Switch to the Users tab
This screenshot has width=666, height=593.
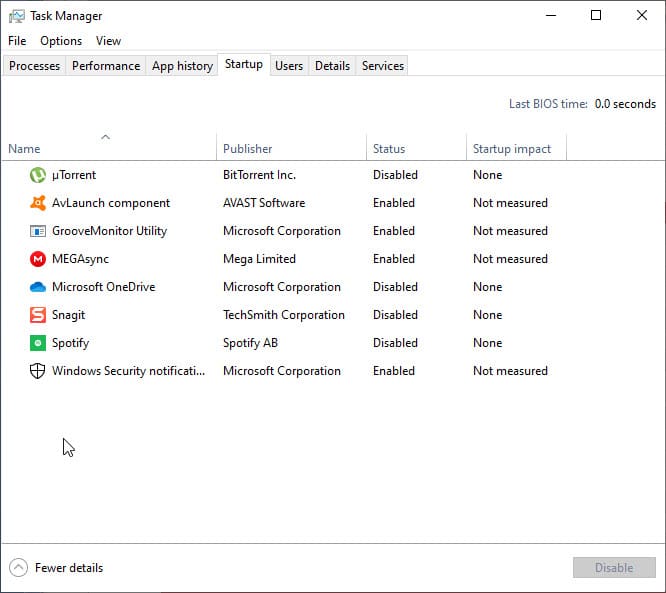coord(289,66)
